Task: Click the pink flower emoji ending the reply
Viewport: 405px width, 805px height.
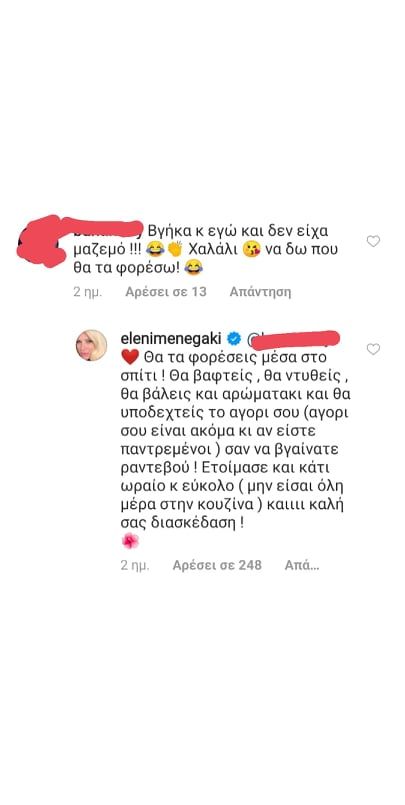Action: [x=130, y=541]
